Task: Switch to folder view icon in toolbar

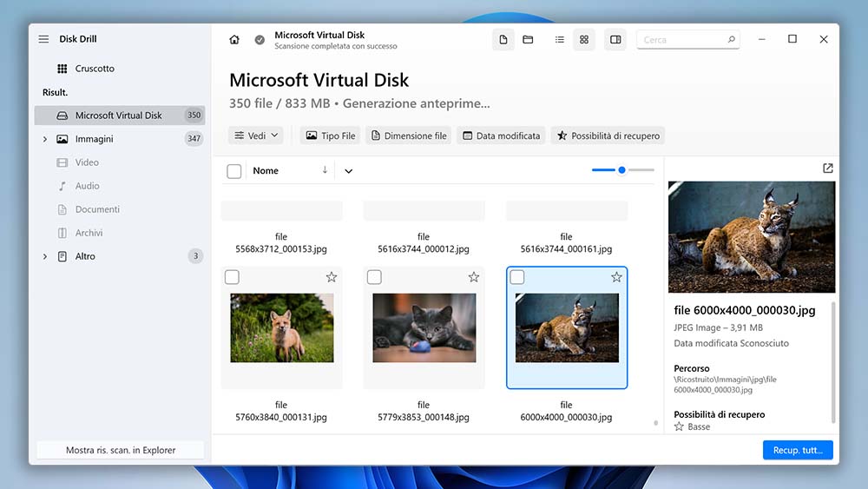Action: pos(528,39)
